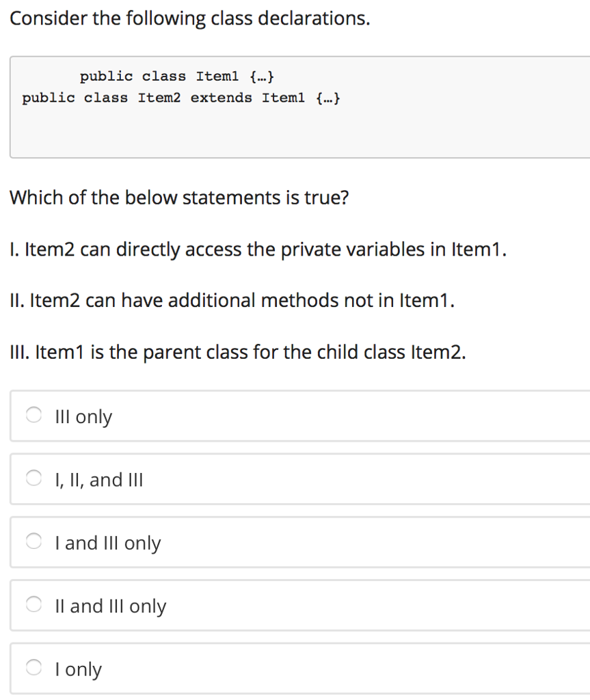590x700 pixels.
Task: Click the "II and III only" label text
Action: pyautogui.click(x=110, y=607)
